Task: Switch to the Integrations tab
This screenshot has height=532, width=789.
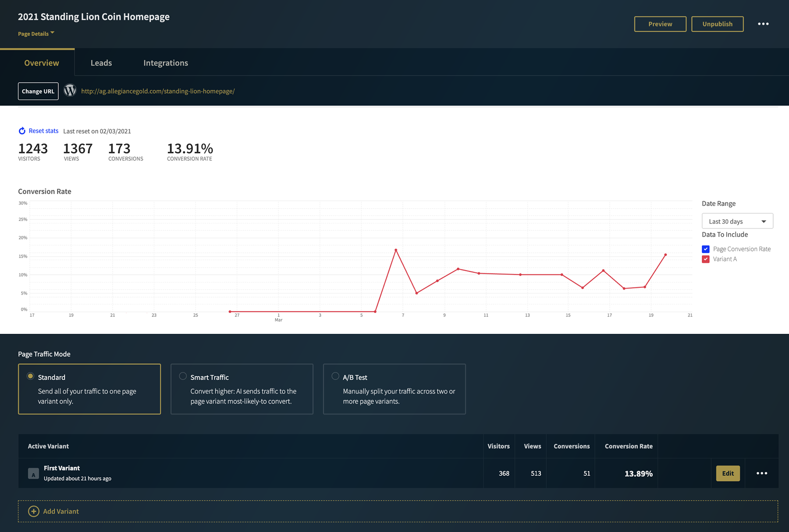Action: click(166, 63)
